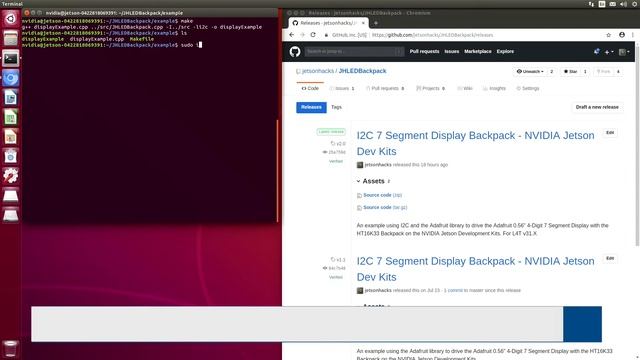Open the Insights tab
Viewport: 640px width, 360px height.
pyautogui.click(x=494, y=88)
